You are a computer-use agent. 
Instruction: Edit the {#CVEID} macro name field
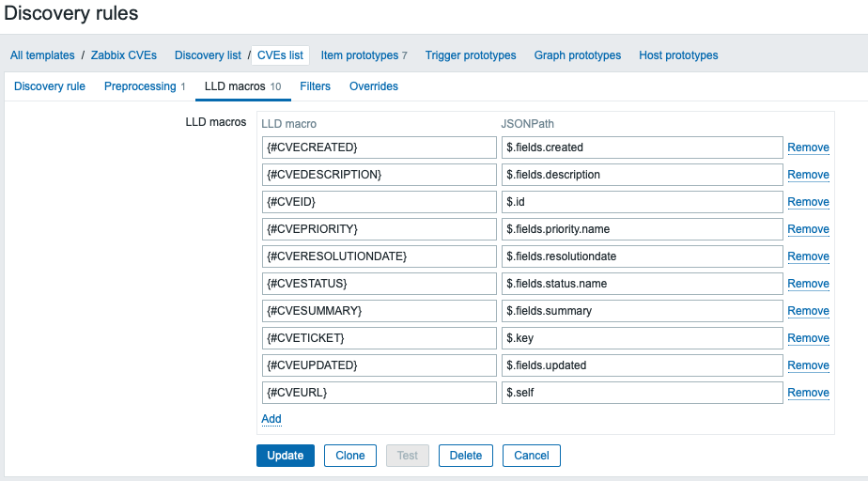379,202
